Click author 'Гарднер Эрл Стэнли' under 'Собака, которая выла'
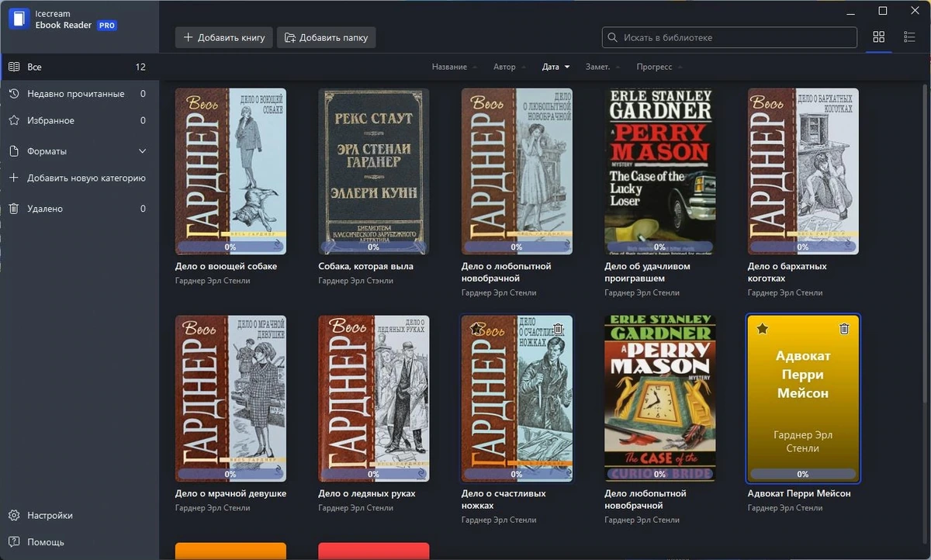 coord(355,281)
